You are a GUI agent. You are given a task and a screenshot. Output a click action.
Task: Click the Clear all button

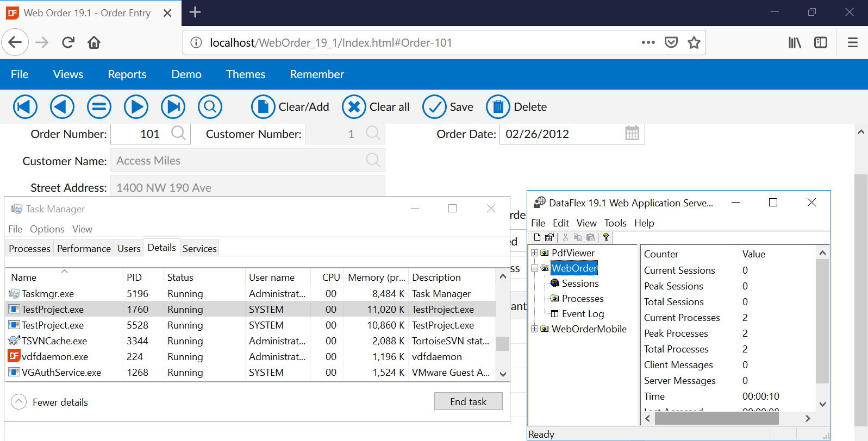click(x=376, y=107)
